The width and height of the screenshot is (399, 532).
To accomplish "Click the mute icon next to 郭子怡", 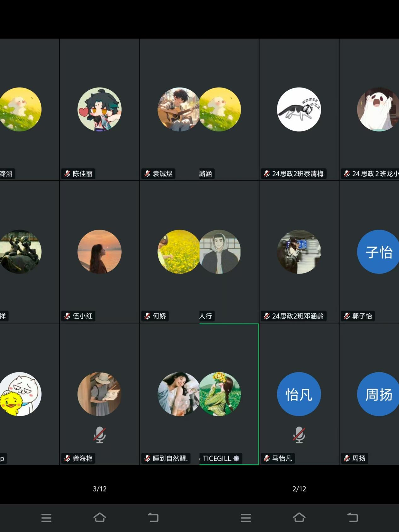I will click(x=347, y=316).
